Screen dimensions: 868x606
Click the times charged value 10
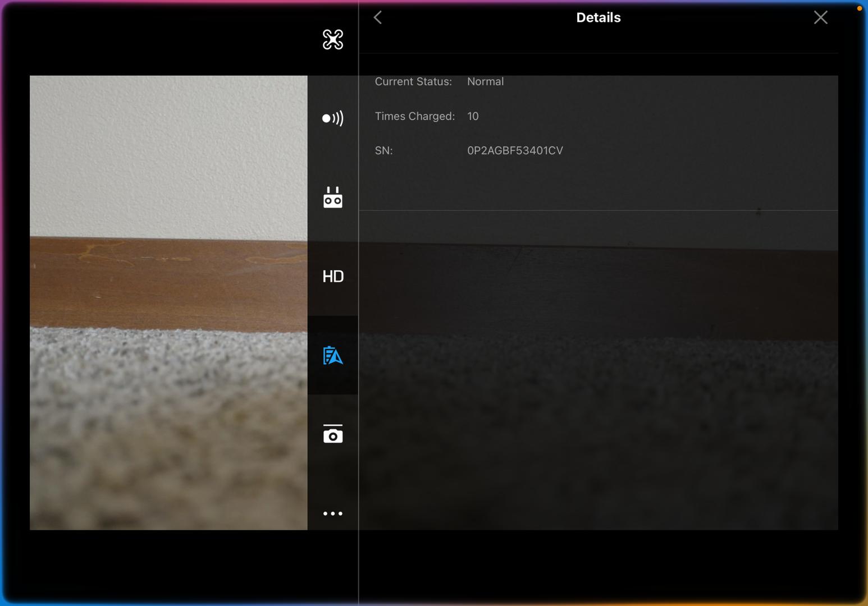(x=473, y=116)
